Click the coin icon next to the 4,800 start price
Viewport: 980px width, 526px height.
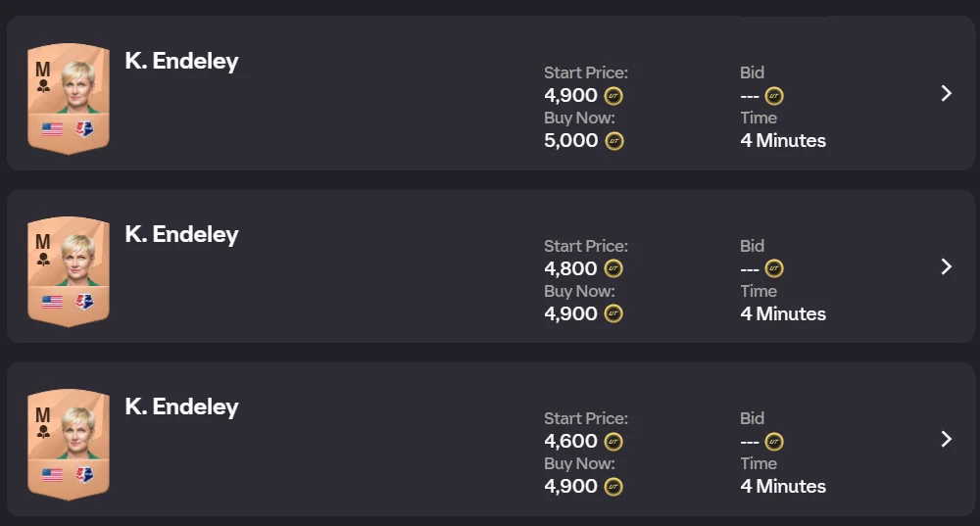click(x=614, y=268)
